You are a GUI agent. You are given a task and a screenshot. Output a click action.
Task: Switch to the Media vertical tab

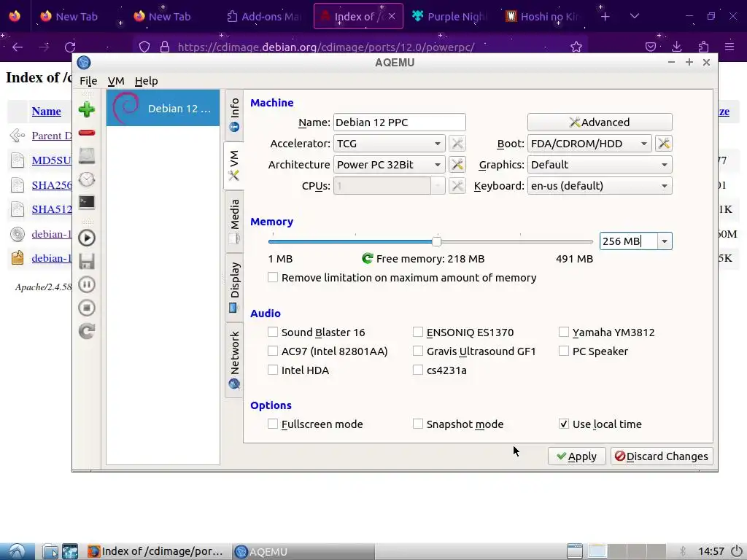coord(234,221)
